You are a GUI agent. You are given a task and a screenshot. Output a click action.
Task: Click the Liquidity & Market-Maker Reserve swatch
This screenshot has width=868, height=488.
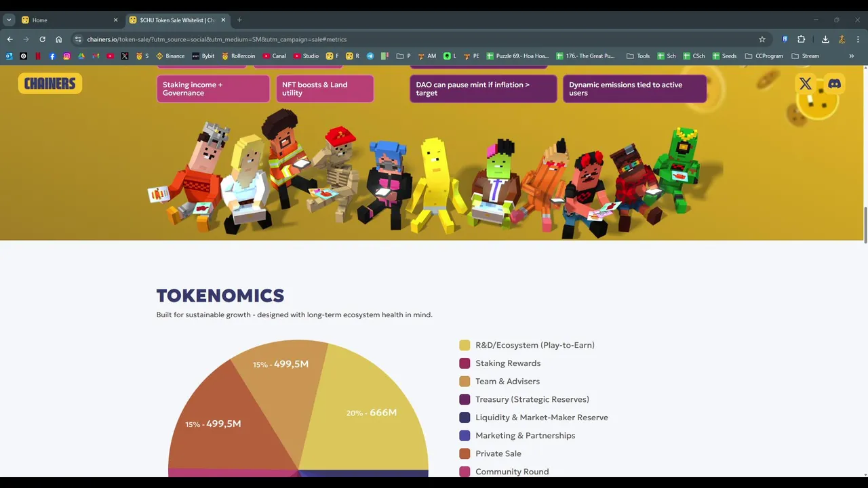465,418
